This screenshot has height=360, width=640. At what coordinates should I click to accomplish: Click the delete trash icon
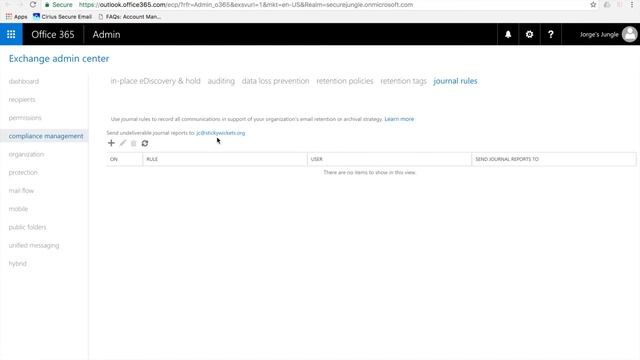(x=133, y=143)
